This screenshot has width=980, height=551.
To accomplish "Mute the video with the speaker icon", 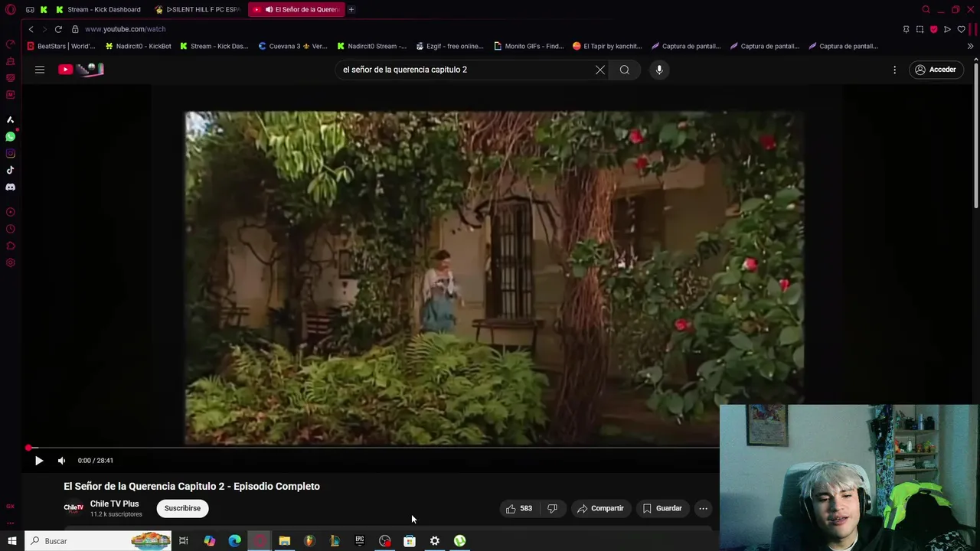I will click(x=61, y=461).
